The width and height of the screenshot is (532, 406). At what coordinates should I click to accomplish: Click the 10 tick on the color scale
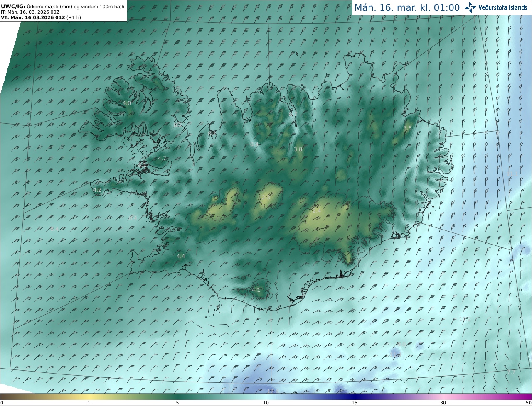(266, 403)
